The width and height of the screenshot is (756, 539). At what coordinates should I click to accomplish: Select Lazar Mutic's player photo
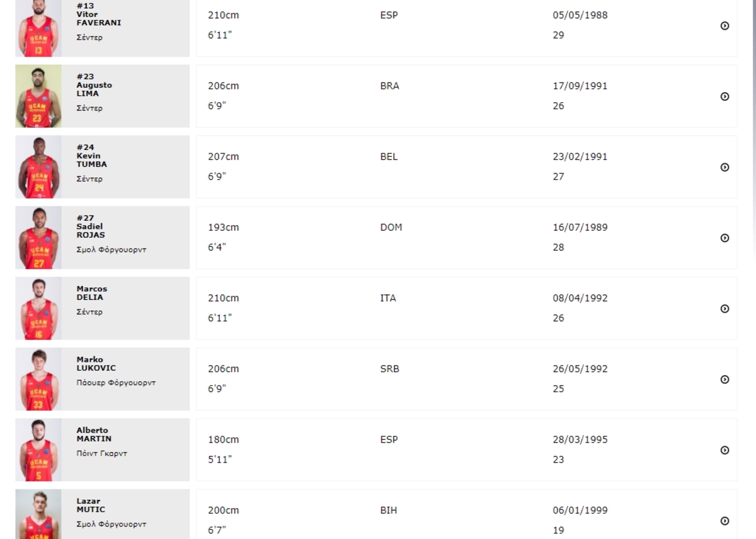(x=38, y=514)
